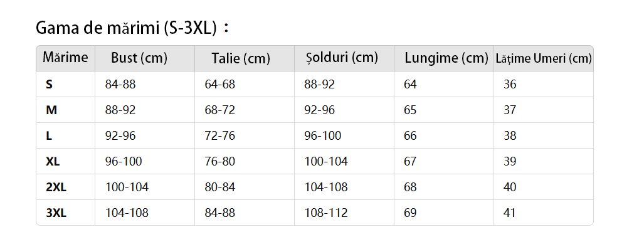644x237 pixels.
Task: Select the M size row label
Action: click(51, 110)
